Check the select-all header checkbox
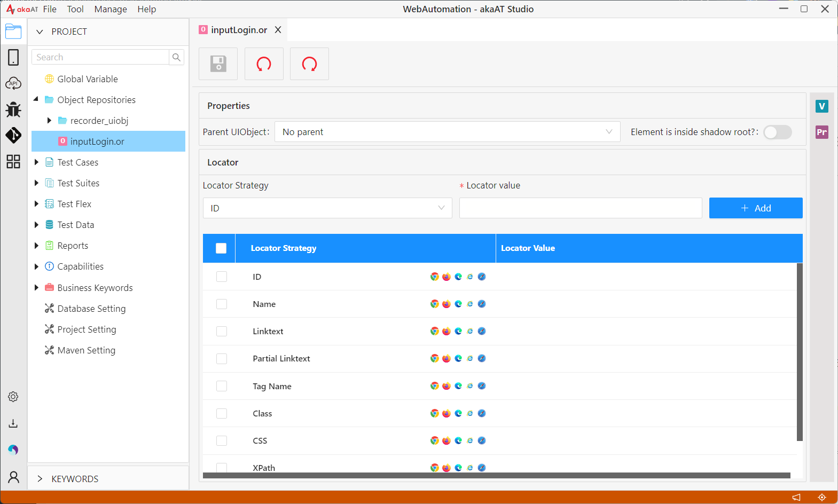Screen dimensions: 838x504 point(221,248)
